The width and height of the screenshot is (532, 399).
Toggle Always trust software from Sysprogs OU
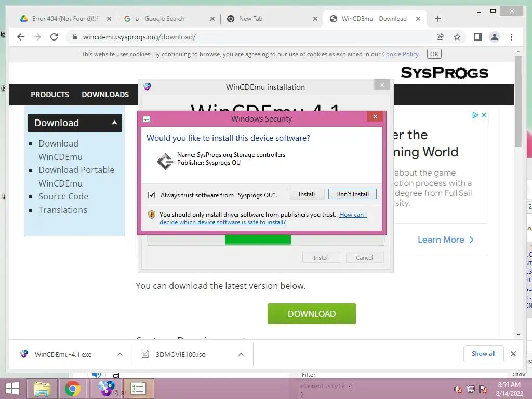tap(151, 195)
